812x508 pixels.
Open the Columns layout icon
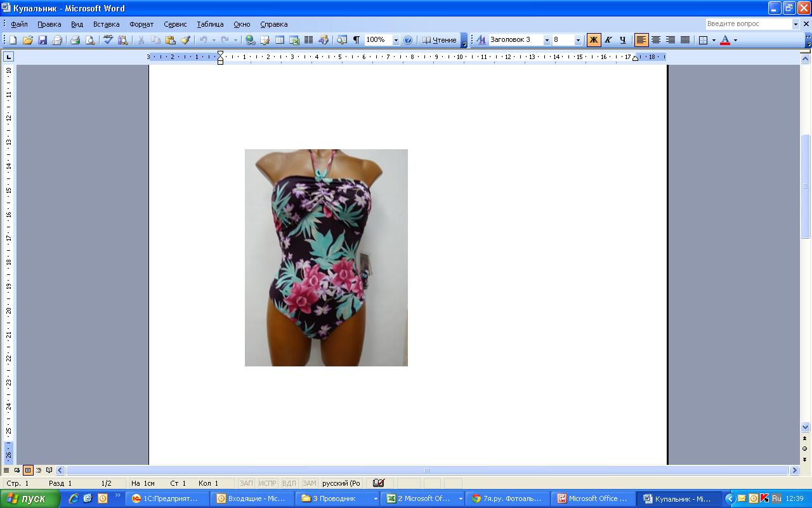tap(308, 40)
